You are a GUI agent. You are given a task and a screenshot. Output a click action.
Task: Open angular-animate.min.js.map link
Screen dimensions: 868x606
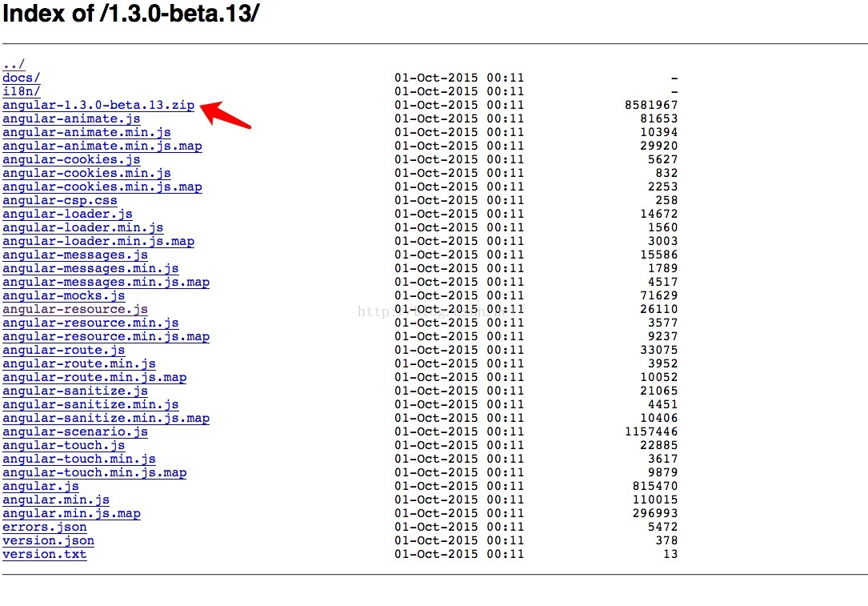coord(102,146)
